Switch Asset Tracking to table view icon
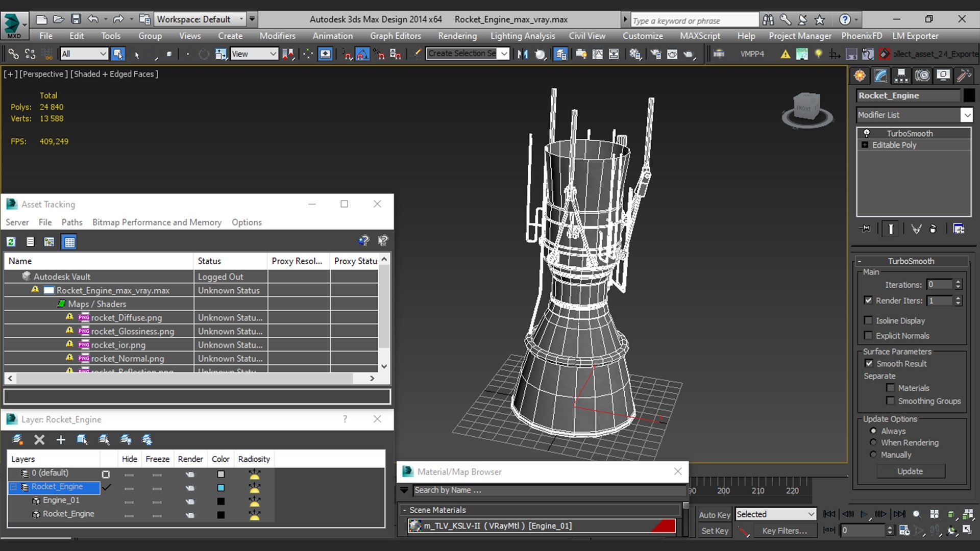Viewport: 980px width, 551px height. (69, 242)
